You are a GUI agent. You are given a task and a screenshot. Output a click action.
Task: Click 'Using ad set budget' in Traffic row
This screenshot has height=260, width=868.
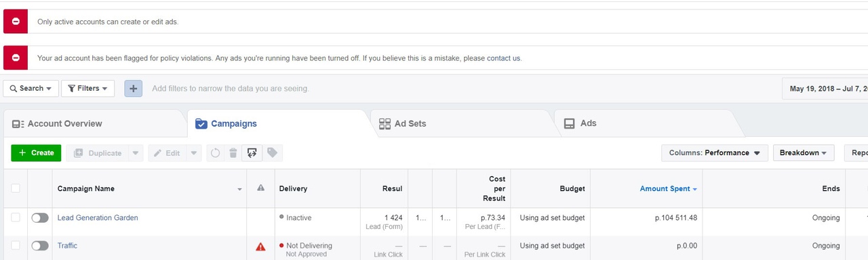point(552,246)
